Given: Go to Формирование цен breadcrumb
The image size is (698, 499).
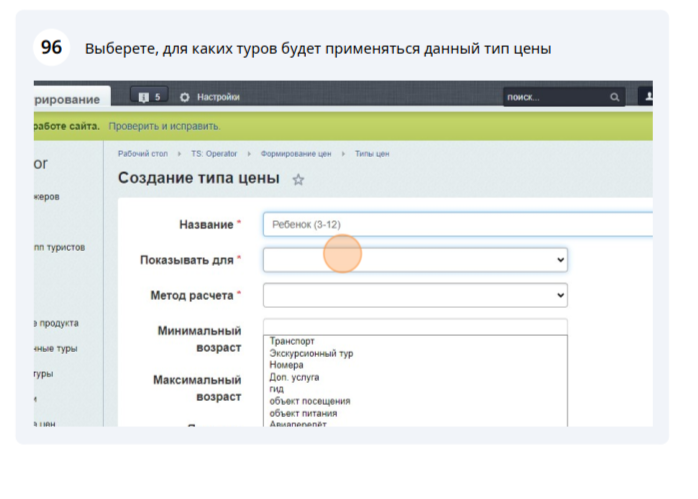Looking at the screenshot, I should tap(296, 154).
